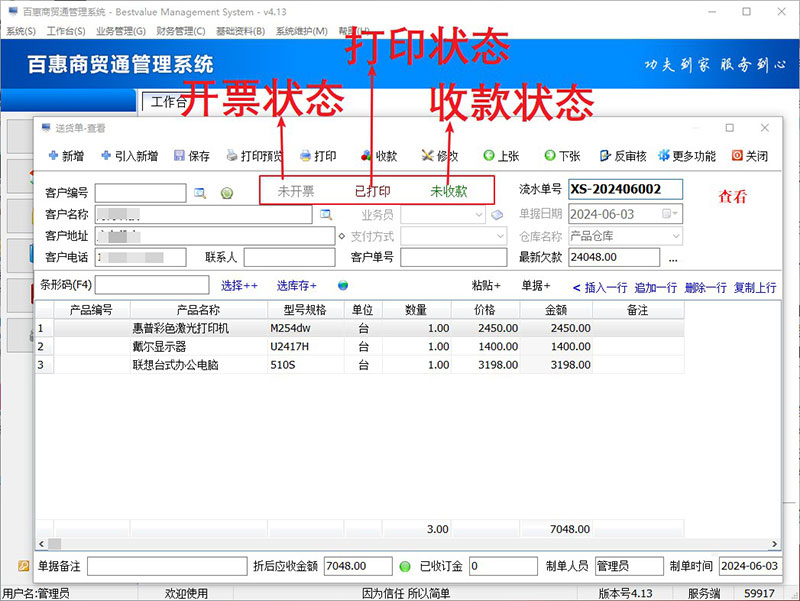Click the red 关闭 toolbar button
Screen dimensions: 800x601
click(x=749, y=156)
